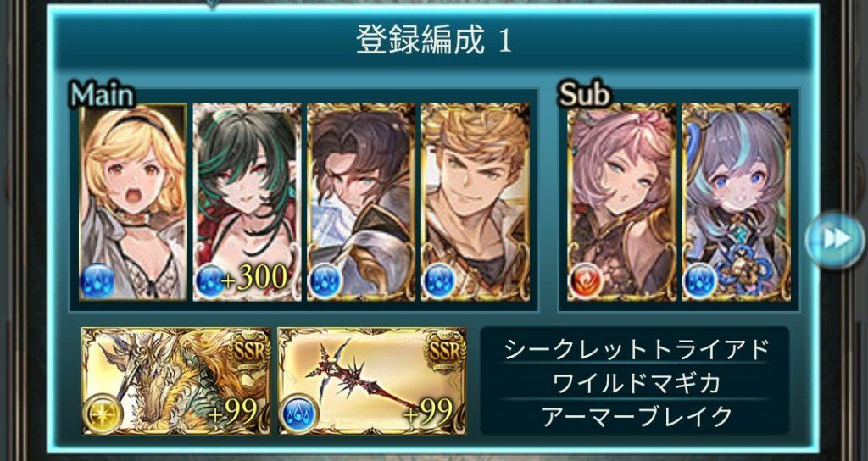Select the green-haired character with +300
The width and height of the screenshot is (868, 461).
pos(247,202)
